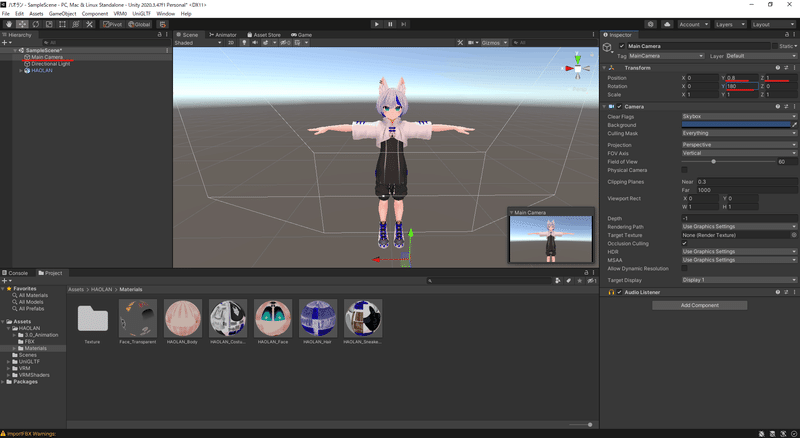Screen dimensions: 800x438
Task: Step forward one frame
Action: pyautogui.click(x=404, y=24)
